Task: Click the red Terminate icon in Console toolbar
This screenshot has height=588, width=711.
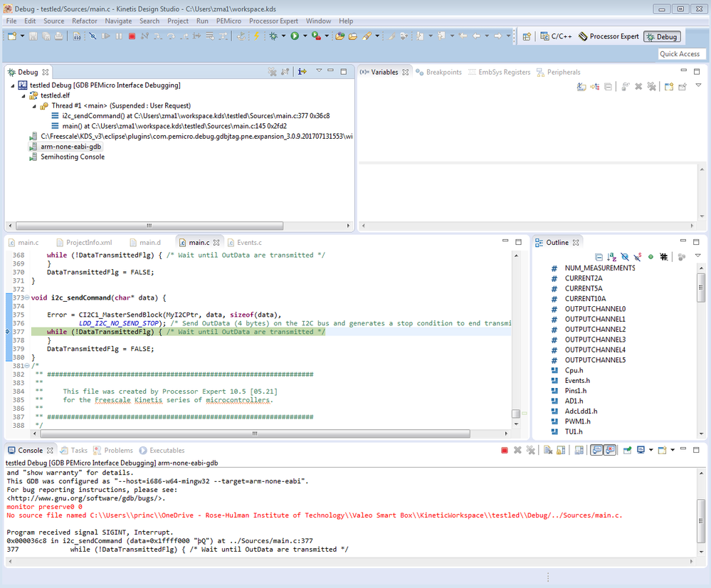Action: coord(504,450)
